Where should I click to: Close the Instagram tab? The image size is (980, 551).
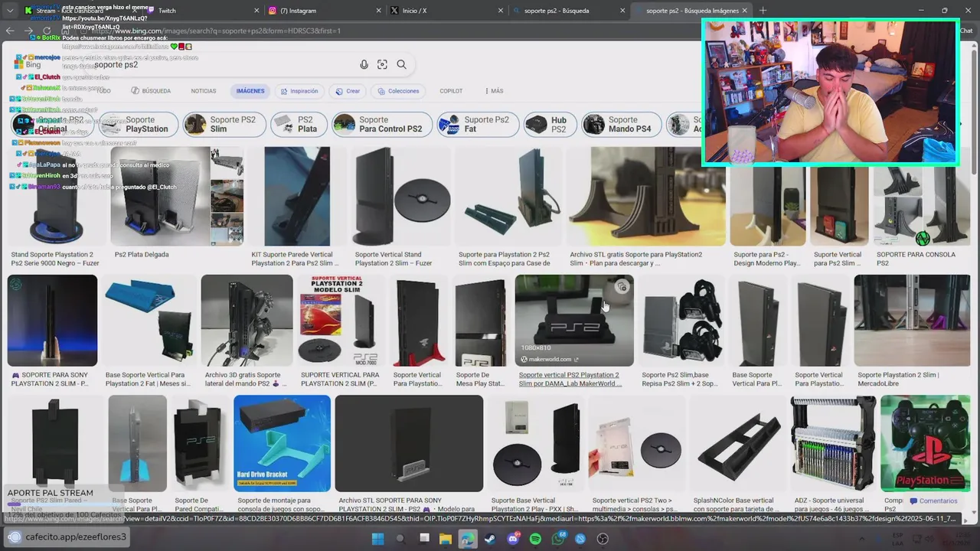pos(379,11)
